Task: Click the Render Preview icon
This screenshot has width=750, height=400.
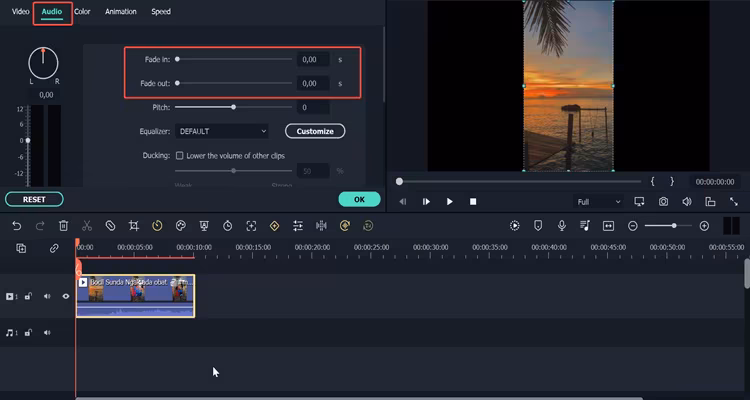Action: pyautogui.click(x=515, y=226)
